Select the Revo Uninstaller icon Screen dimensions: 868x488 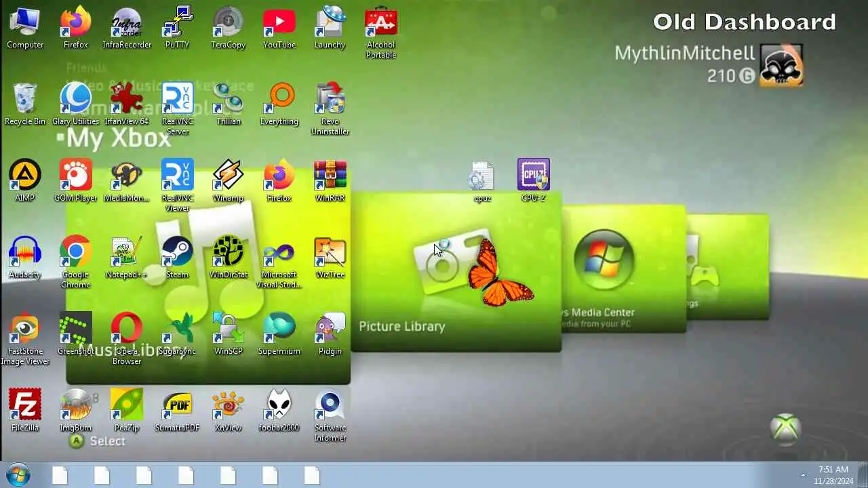330,110
